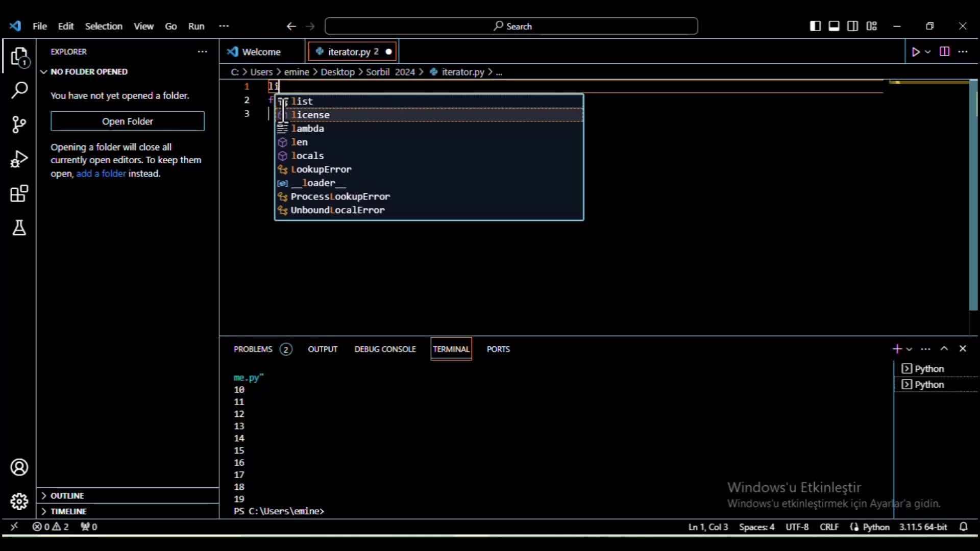The height and width of the screenshot is (551, 980).
Task: Change CRLF end of line setting
Action: 829,527
